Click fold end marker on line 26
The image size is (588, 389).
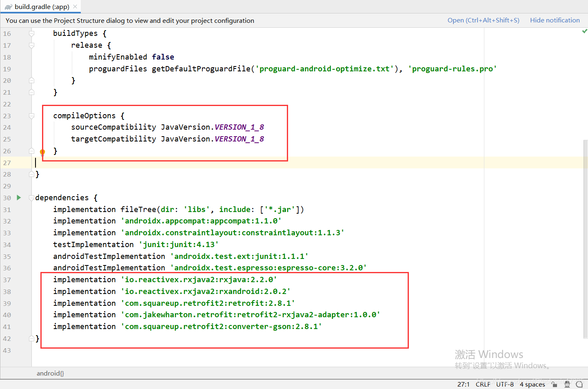31,151
